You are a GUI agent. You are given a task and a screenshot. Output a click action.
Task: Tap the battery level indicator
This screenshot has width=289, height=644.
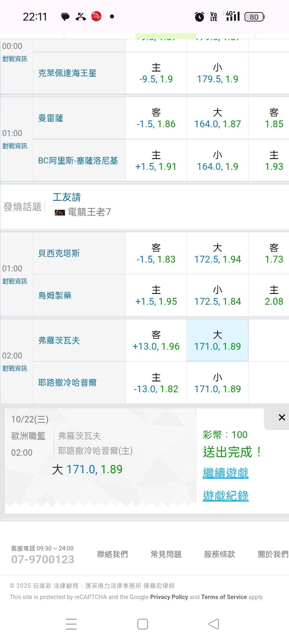pos(254,17)
